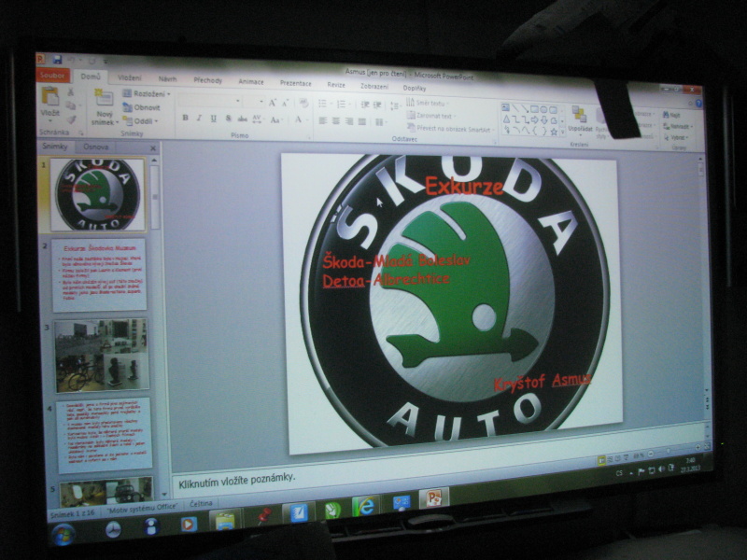Click the Nahradit replace button
Image resolution: width=747 pixels, height=560 pixels.
pos(678,126)
